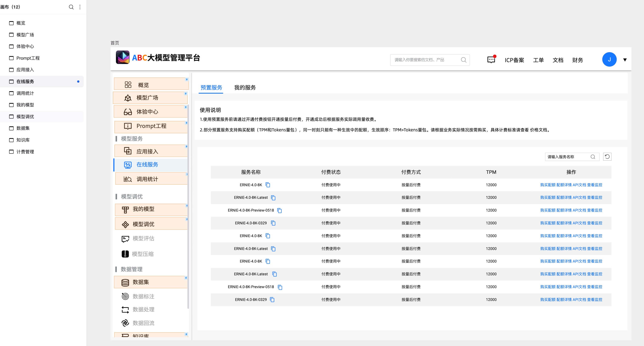Click the 调用统计 chart icon

(x=128, y=179)
